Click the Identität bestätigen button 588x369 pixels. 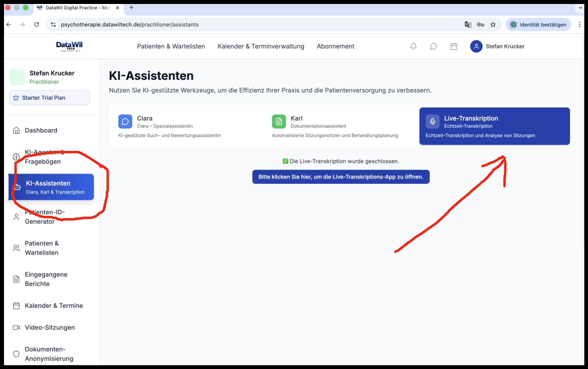pyautogui.click(x=538, y=25)
